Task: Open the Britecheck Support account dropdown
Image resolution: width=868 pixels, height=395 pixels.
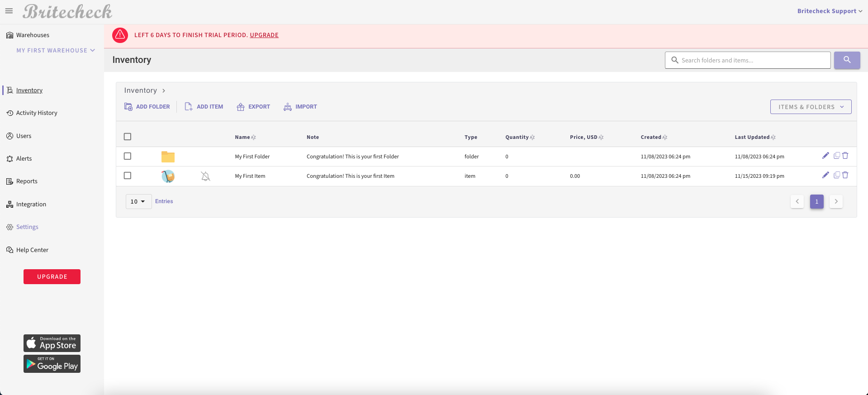Action: [830, 11]
